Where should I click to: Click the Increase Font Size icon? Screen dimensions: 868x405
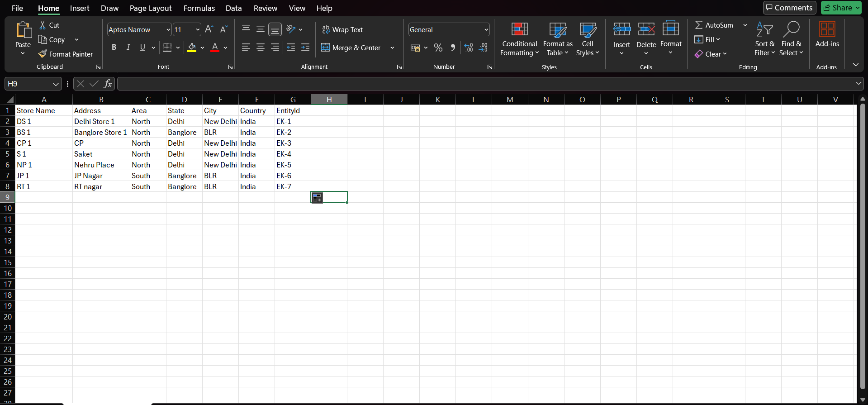pyautogui.click(x=209, y=29)
